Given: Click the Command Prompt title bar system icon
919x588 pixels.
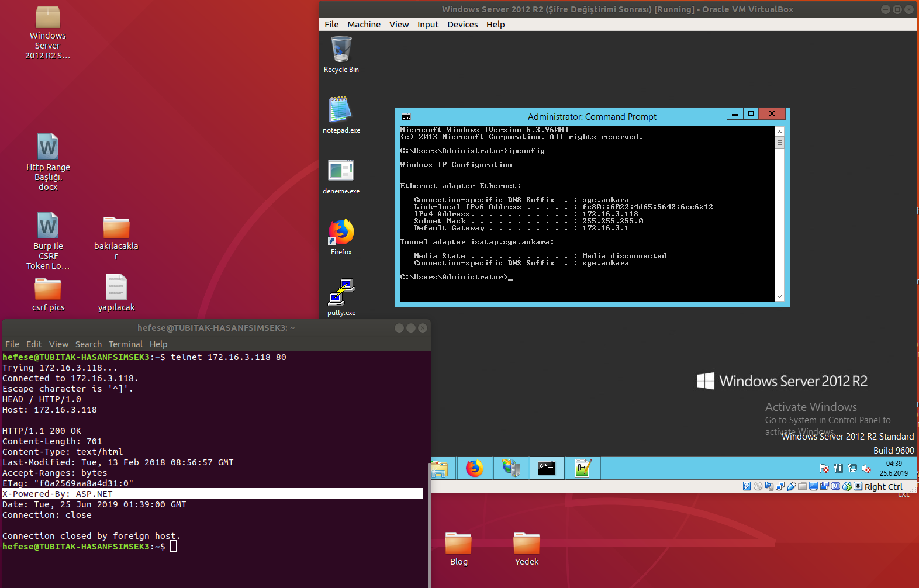Looking at the screenshot, I should (x=406, y=117).
